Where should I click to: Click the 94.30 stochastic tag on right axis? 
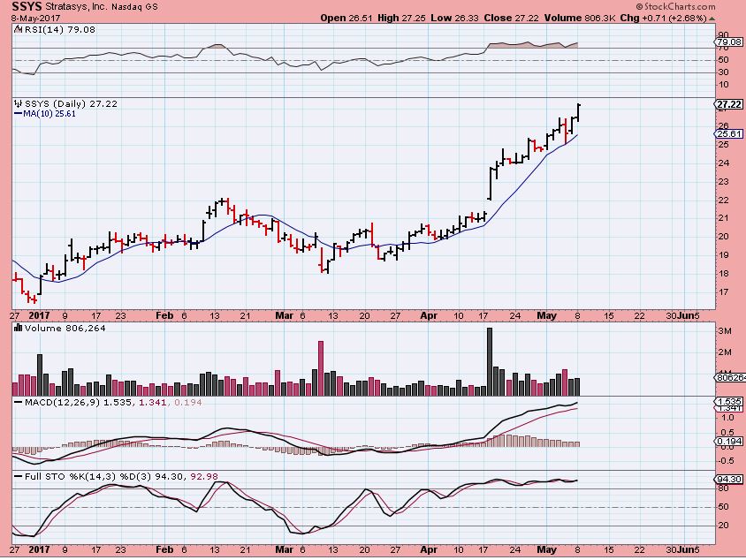click(x=729, y=480)
